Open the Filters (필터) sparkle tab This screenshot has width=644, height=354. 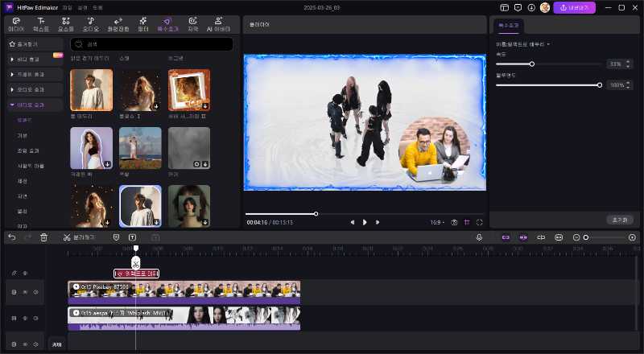point(143,25)
